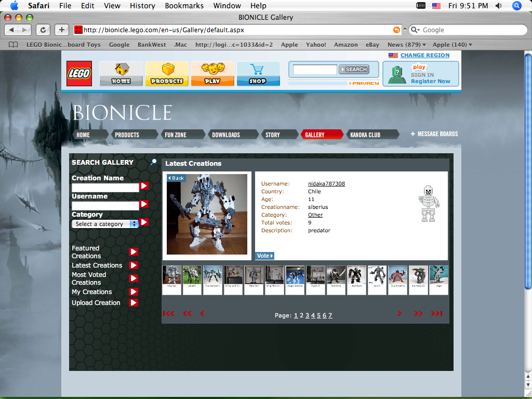Submit Creation Name search red arrow

(144, 186)
